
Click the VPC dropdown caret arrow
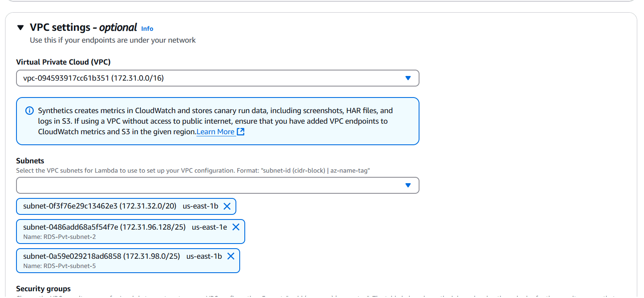[x=408, y=78]
